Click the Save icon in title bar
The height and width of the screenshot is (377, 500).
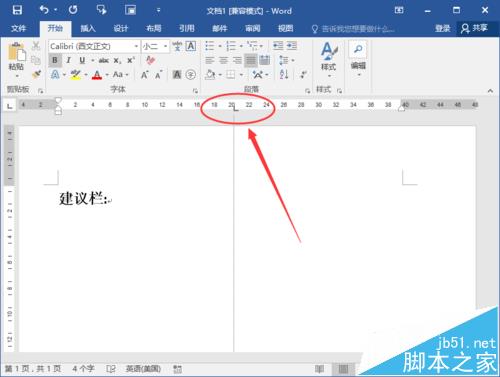coord(17,10)
